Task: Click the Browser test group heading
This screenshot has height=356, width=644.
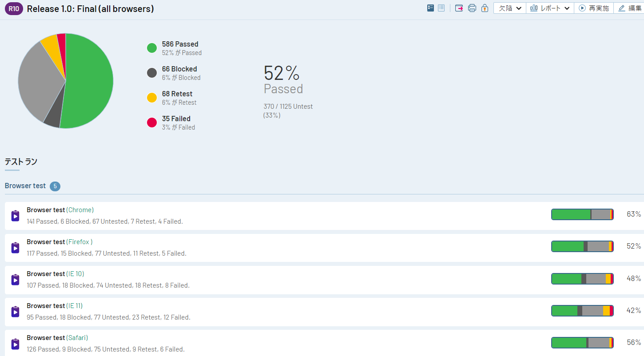Action: [x=25, y=186]
